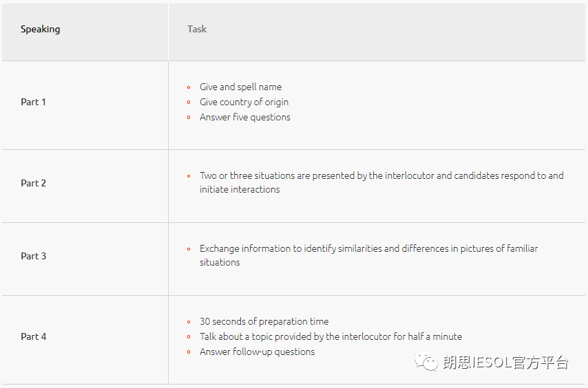Click '30 seconds of preparation time' text
The image size is (588, 388).
click(264, 321)
